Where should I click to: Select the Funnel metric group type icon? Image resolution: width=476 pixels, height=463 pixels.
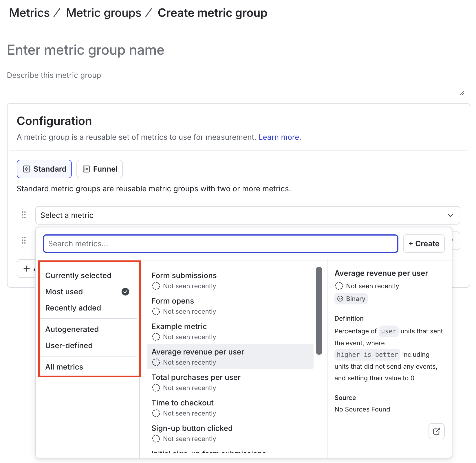point(87,169)
